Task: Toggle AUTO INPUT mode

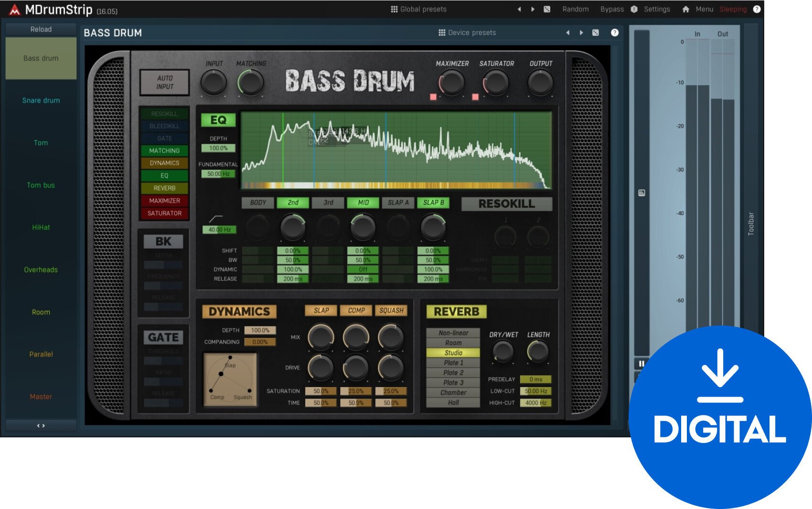Action: [164, 82]
